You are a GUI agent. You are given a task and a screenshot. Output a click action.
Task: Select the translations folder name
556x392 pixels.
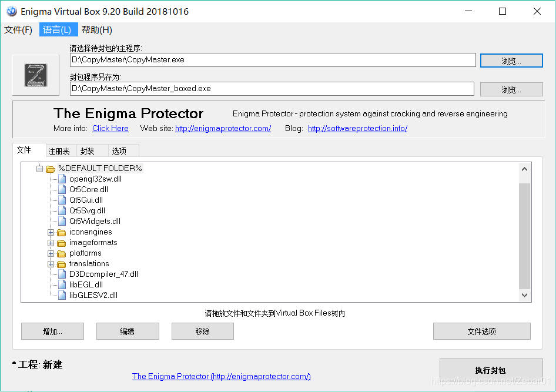point(89,264)
